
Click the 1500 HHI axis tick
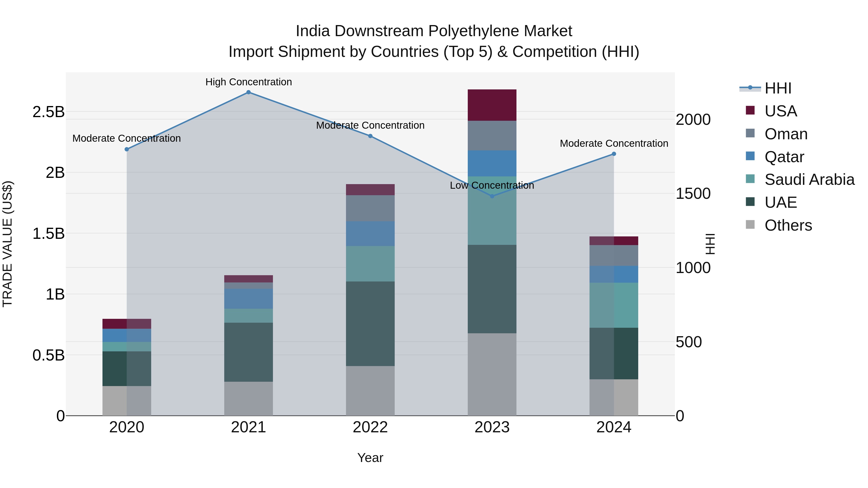(x=693, y=194)
